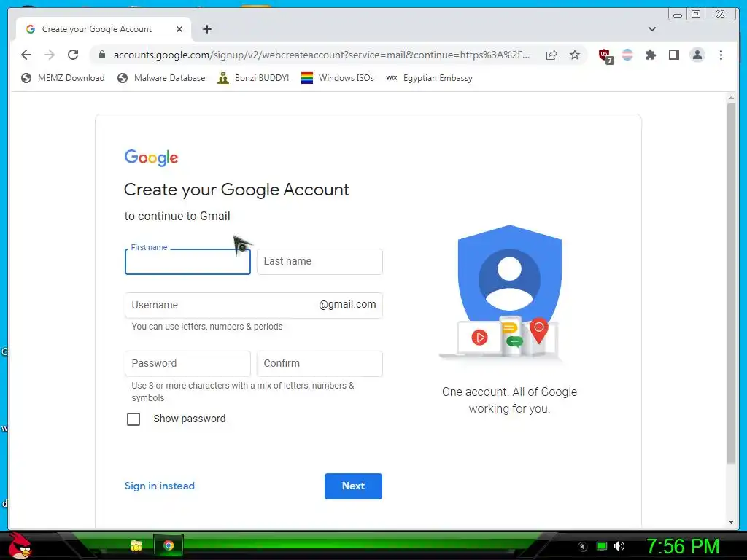Open the Extensions puzzle menu
This screenshot has width=747, height=560.
(x=650, y=55)
